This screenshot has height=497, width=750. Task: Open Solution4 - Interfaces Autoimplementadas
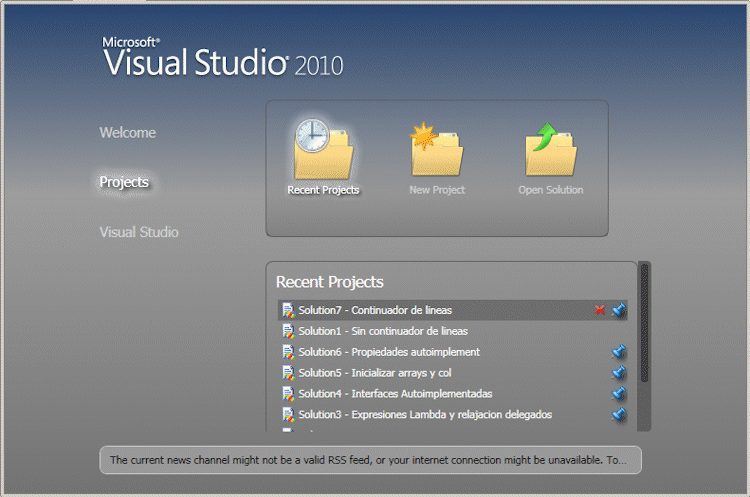pyautogui.click(x=395, y=394)
